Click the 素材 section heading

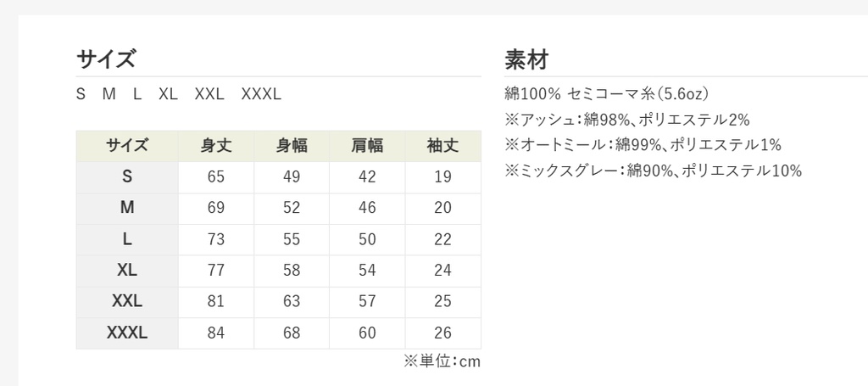[x=526, y=59]
